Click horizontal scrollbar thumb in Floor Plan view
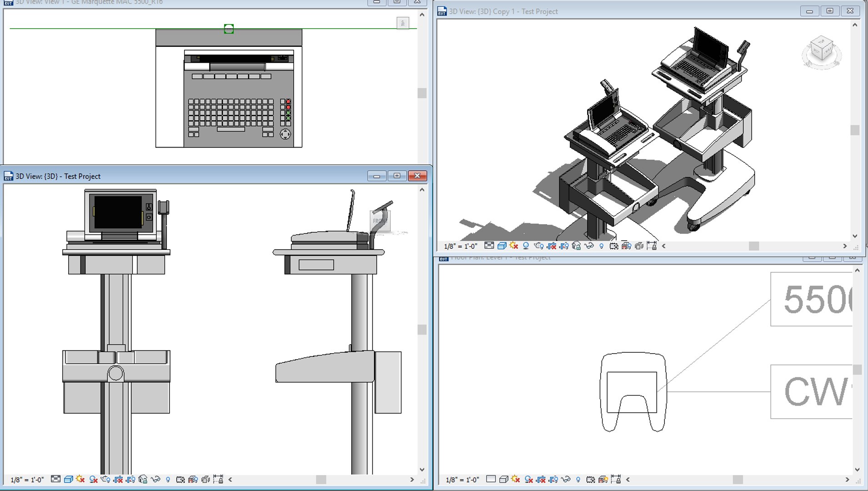This screenshot has height=491, width=868. (738, 480)
